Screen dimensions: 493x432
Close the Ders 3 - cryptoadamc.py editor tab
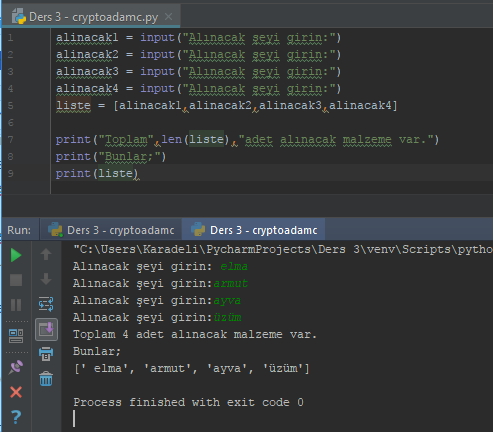click(169, 16)
